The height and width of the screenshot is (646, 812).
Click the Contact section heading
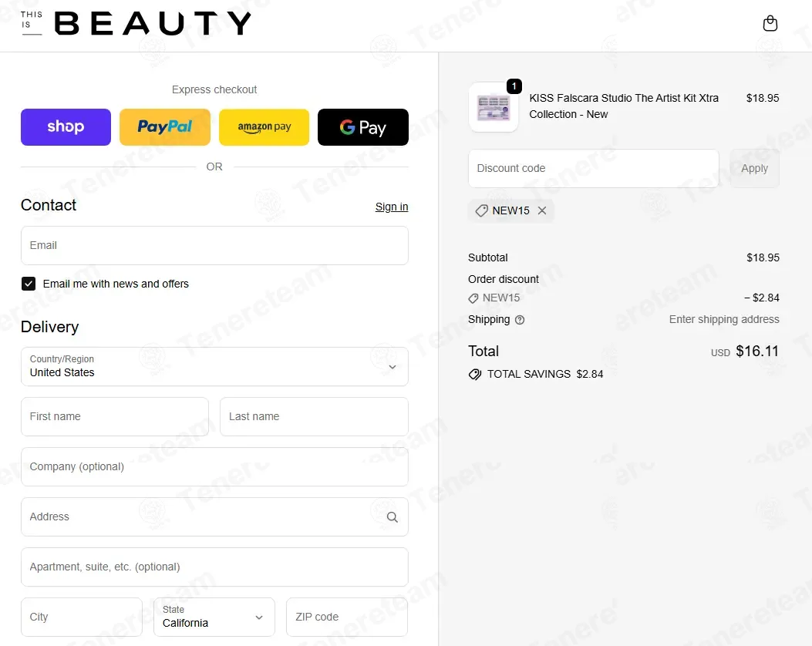coord(49,205)
